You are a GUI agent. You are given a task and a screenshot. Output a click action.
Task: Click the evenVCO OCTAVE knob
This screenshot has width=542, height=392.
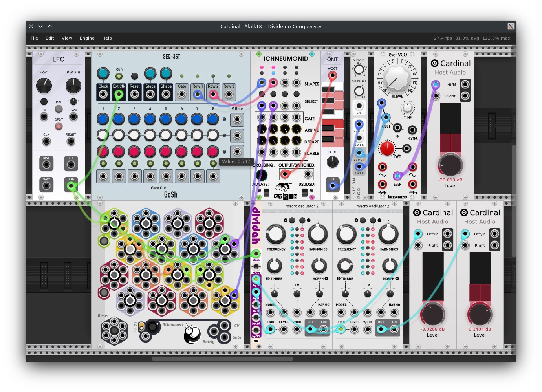tap(397, 79)
